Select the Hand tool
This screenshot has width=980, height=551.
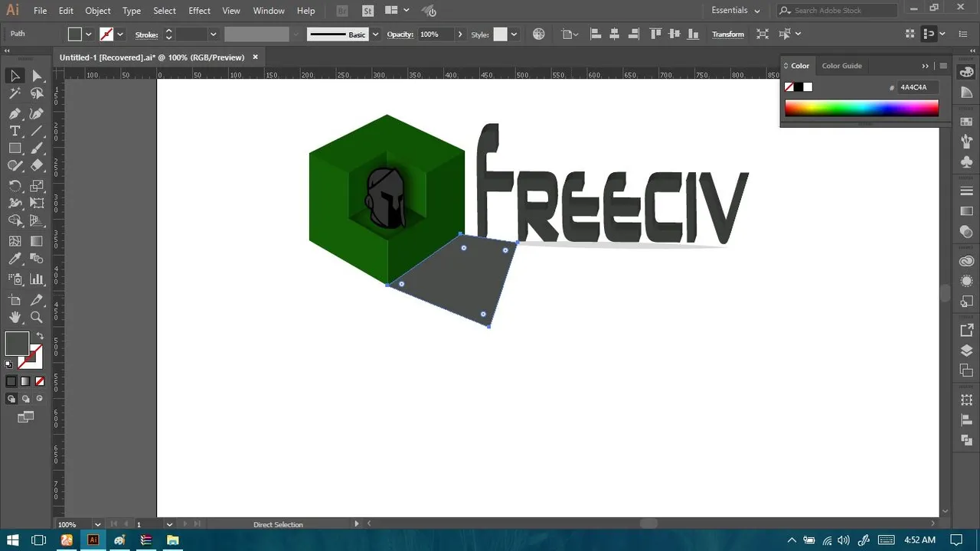pos(15,317)
